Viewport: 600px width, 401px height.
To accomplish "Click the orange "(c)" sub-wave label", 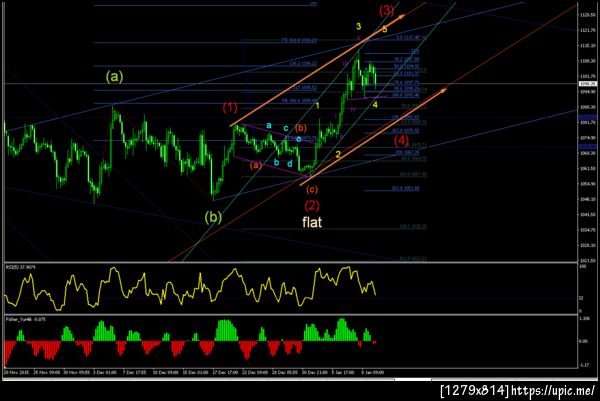I will pyautogui.click(x=311, y=189).
